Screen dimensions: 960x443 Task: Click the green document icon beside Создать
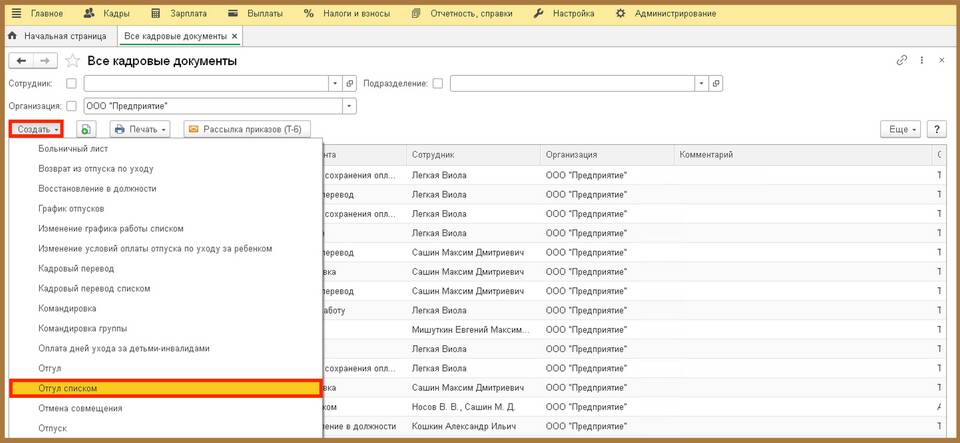86,129
